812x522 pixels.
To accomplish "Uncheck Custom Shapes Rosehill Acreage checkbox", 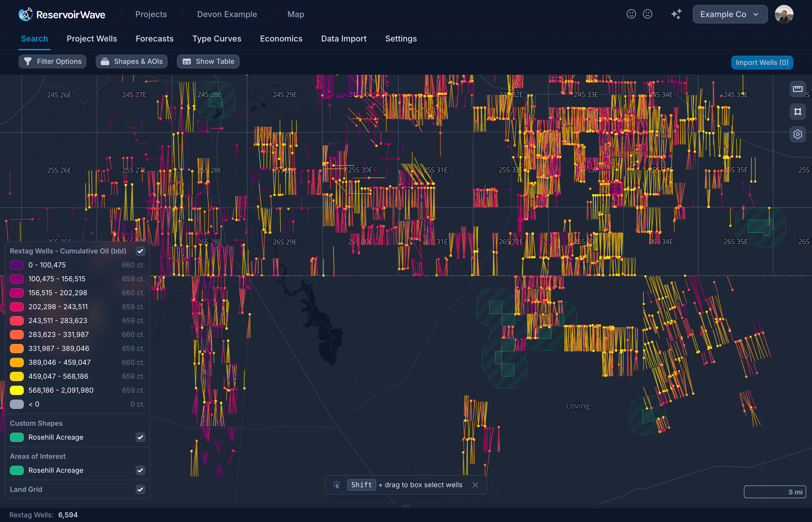I will [140, 437].
